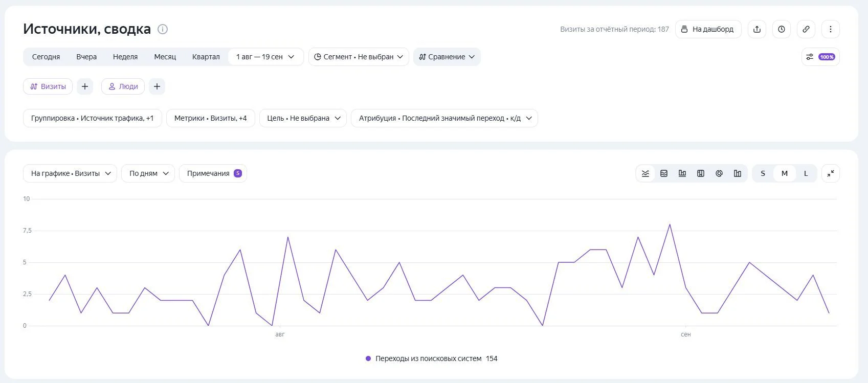Viewport: 868px width, 383px height.
Task: Select the Вчера period tab
Action: point(86,57)
